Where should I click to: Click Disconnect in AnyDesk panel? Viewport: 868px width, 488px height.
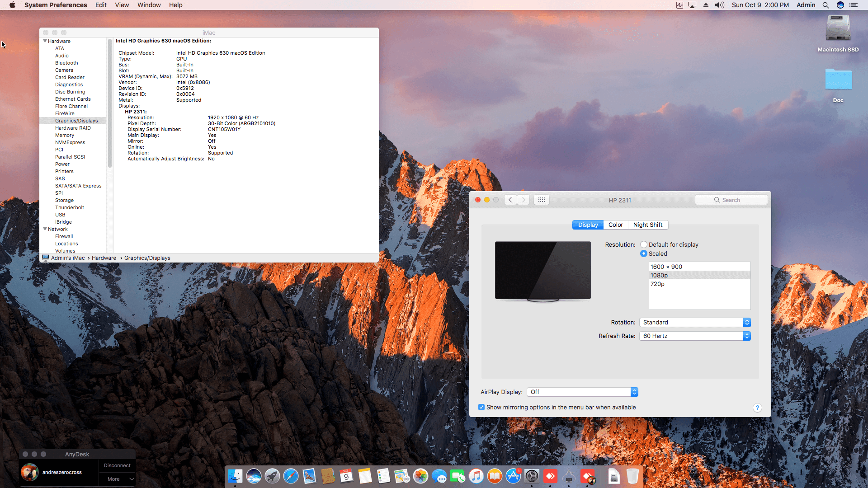coord(117,465)
